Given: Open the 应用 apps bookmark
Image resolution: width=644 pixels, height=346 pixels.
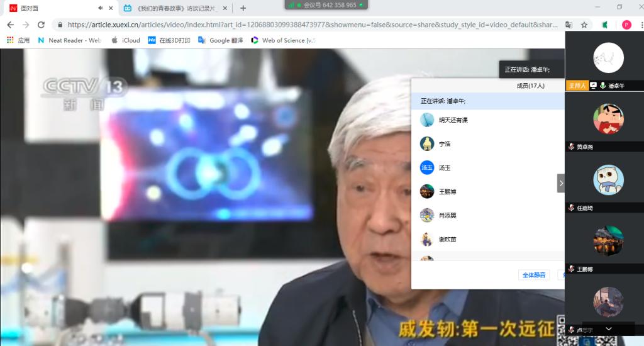Looking at the screenshot, I should pos(18,40).
